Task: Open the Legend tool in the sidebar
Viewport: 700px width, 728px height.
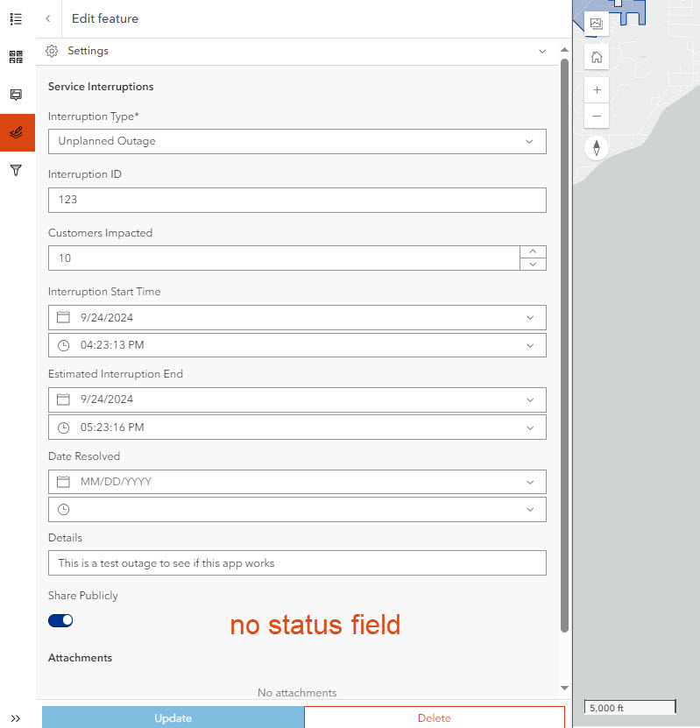Action: pos(15,18)
